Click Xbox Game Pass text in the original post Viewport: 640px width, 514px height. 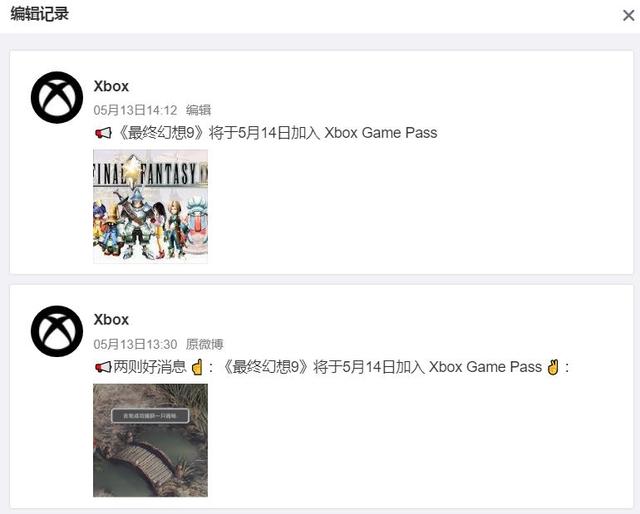coord(485,367)
